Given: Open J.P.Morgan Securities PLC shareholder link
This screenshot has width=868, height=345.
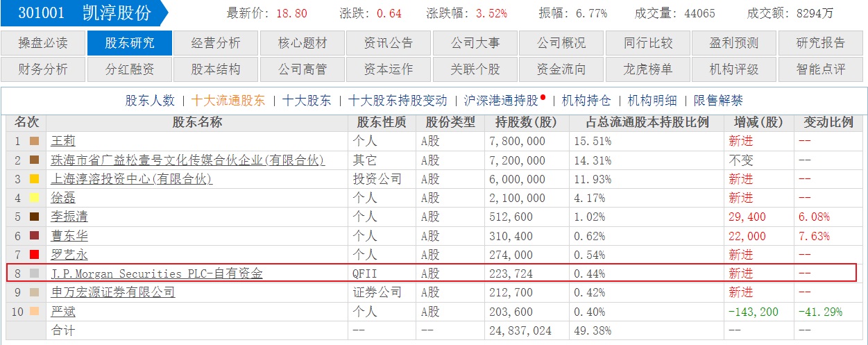Looking at the screenshot, I should [157, 274].
